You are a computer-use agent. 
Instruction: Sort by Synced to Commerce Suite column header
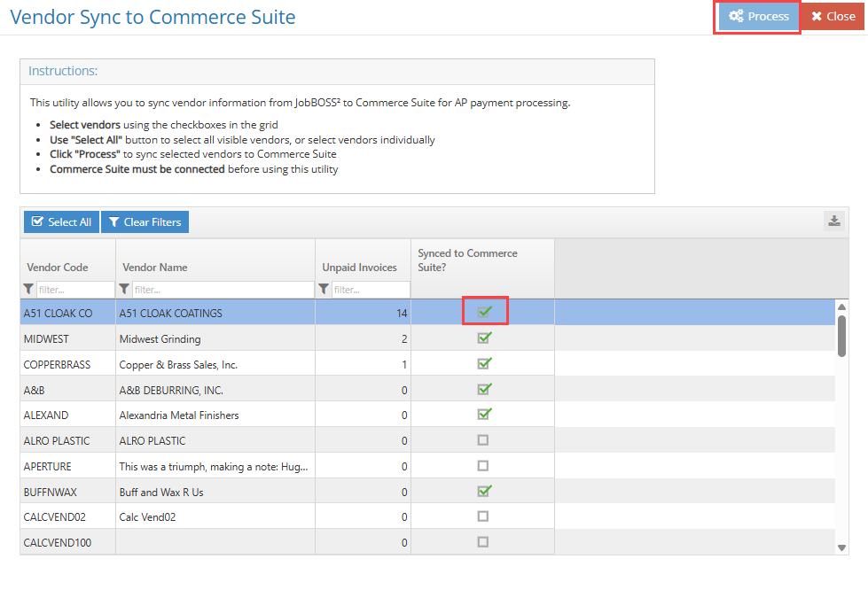(x=467, y=260)
